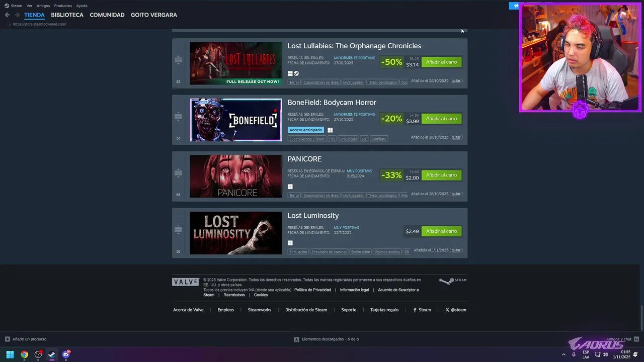The height and width of the screenshot is (362, 644).
Task: Add BoneField: Bodycam Horror to the cart
Action: coord(441,119)
